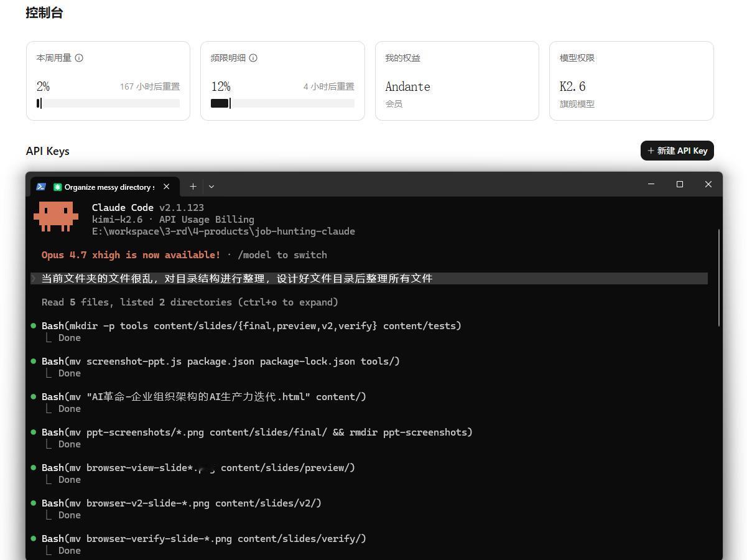Click the PowerShell icon on the terminal tab

[41, 186]
